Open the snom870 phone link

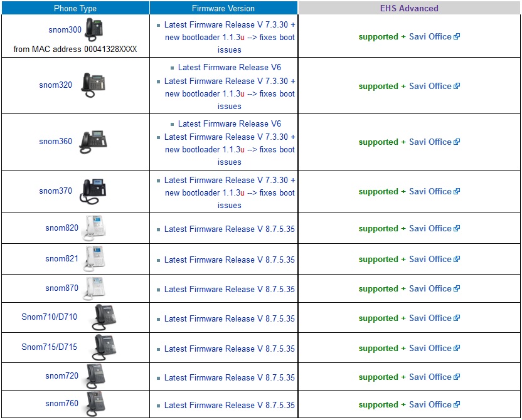tap(62, 288)
